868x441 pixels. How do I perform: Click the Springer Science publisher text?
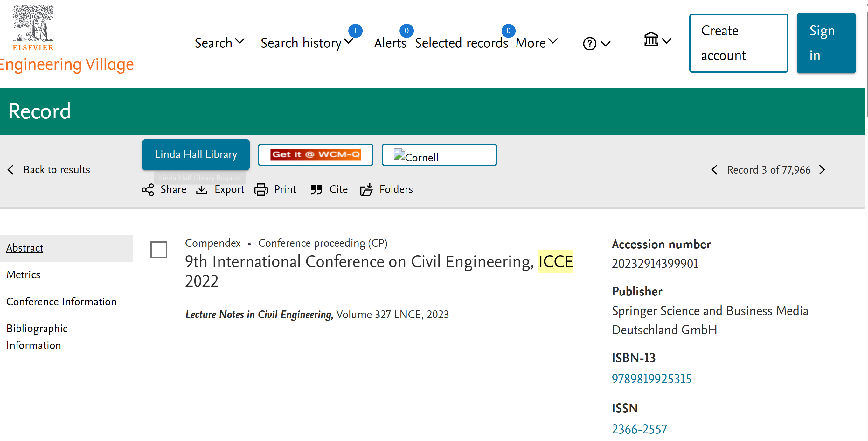click(710, 320)
